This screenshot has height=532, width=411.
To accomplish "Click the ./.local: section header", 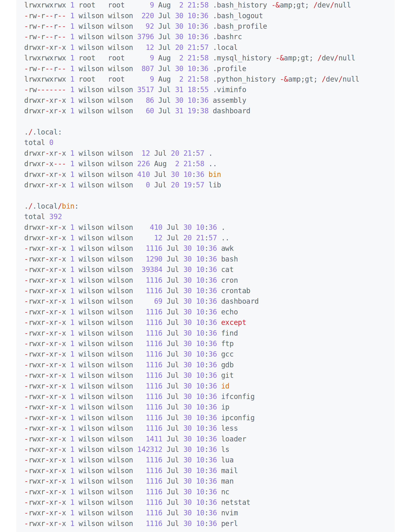I will [43, 132].
